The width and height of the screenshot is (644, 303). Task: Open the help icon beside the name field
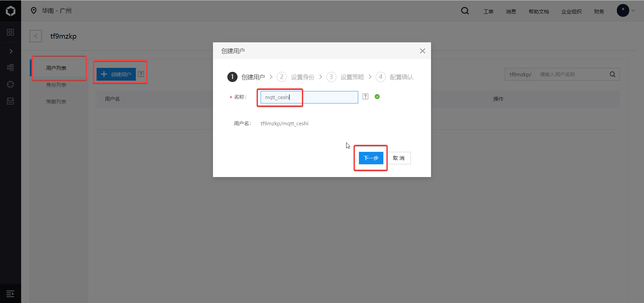tap(366, 96)
